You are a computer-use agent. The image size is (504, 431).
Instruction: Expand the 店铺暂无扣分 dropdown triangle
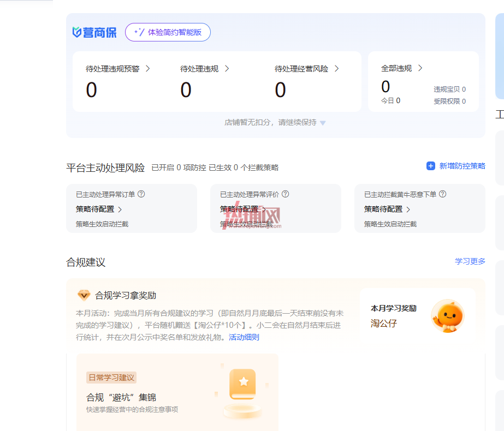click(x=323, y=123)
